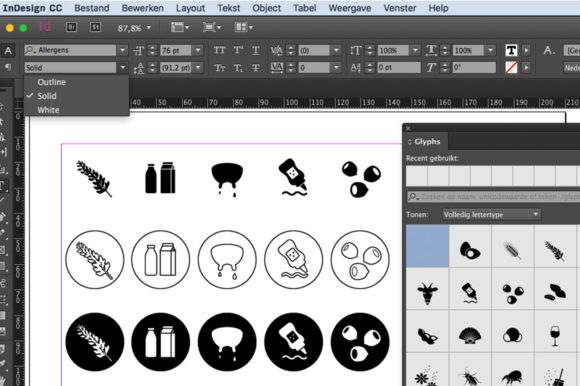Apply Underline formatting icon
The width and height of the screenshot is (580, 386).
[x=256, y=50]
